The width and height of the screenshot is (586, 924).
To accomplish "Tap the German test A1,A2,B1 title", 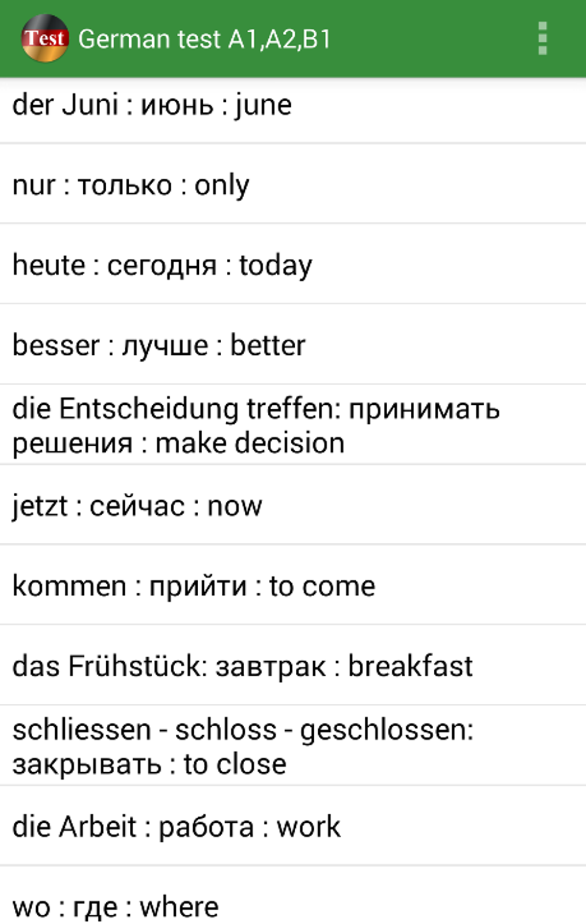I will [x=205, y=39].
